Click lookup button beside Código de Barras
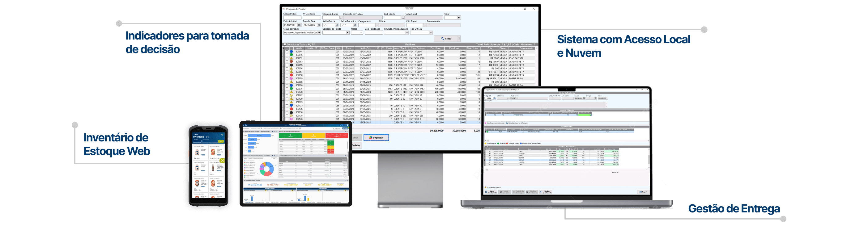868x226 pixels. coord(341,18)
